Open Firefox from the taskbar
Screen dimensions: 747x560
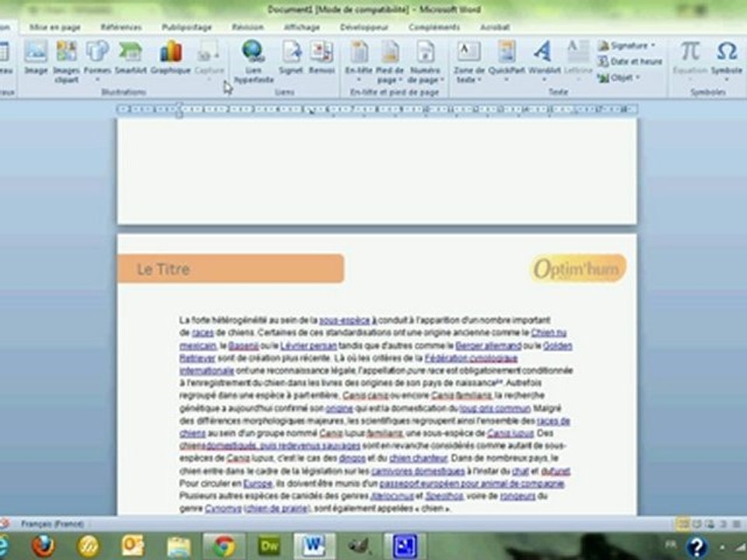[x=44, y=546]
